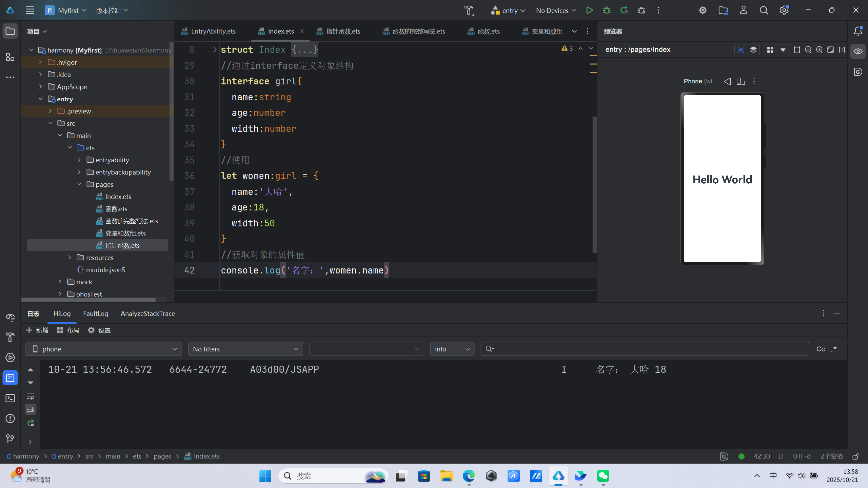Click the 新增 button in log panel
868x488 pixels.
coord(37,330)
